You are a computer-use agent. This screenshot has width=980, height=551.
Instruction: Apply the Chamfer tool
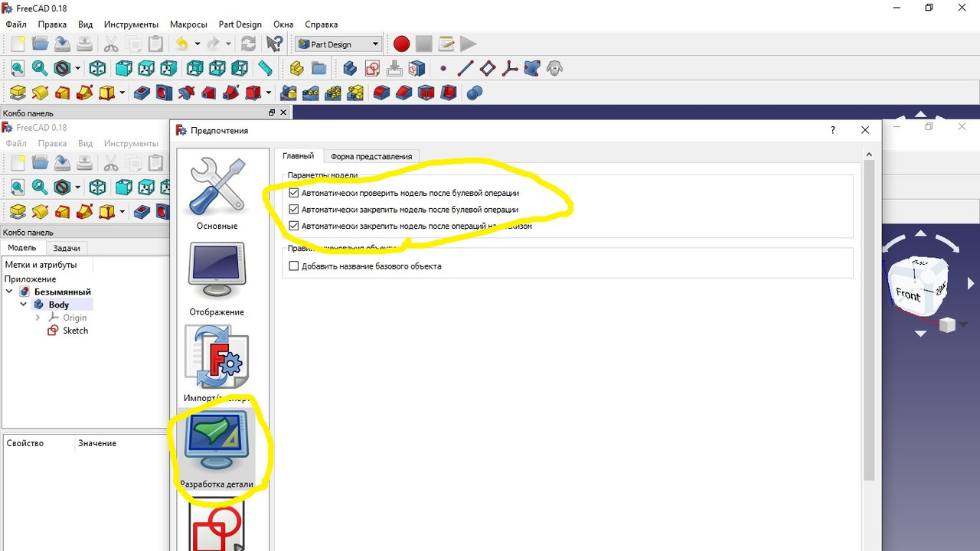click(x=403, y=93)
